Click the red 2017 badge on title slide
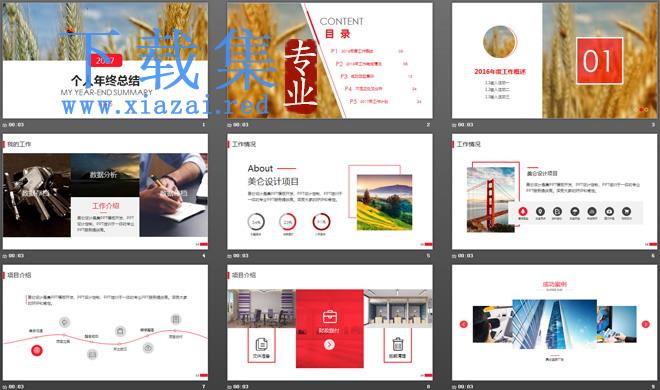The image size is (660, 390). click(105, 61)
